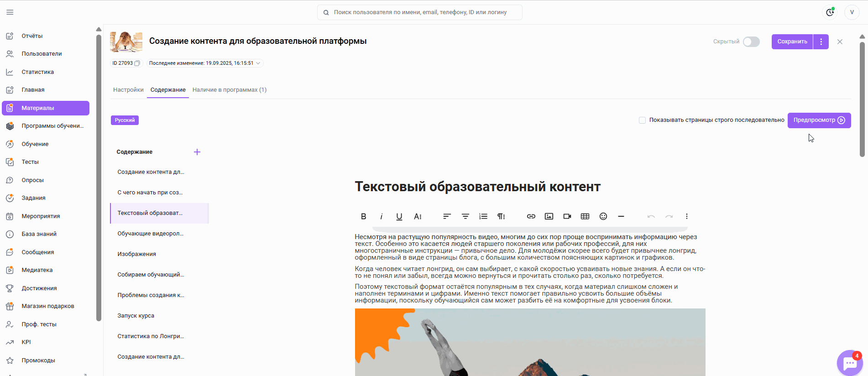Open the emoticons picker
The height and width of the screenshot is (376, 868).
coord(603,216)
